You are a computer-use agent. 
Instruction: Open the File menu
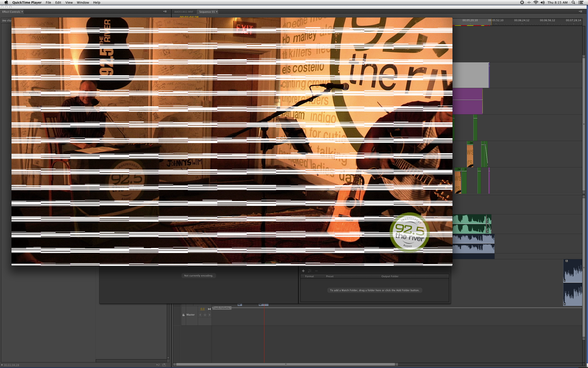tap(48, 3)
